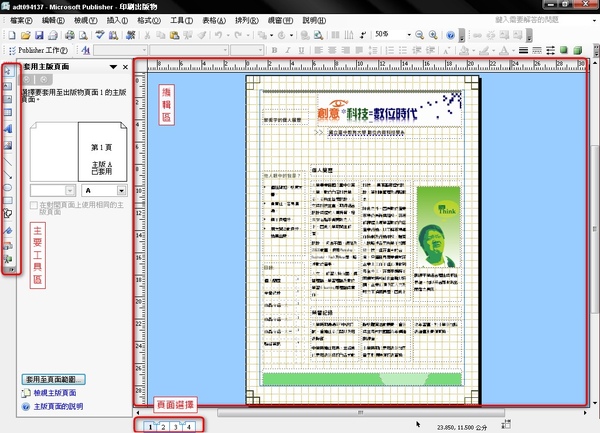Screen dimensions: 600x433
Task: Open the 檔案 (File) menu
Action: click(21, 20)
